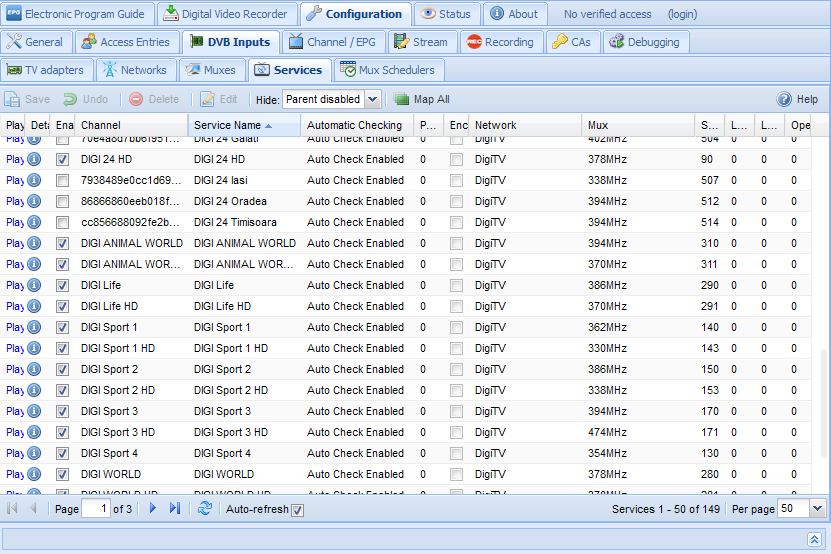Switch to the Channel / EPG tab
The image size is (831, 554).
(x=333, y=42)
